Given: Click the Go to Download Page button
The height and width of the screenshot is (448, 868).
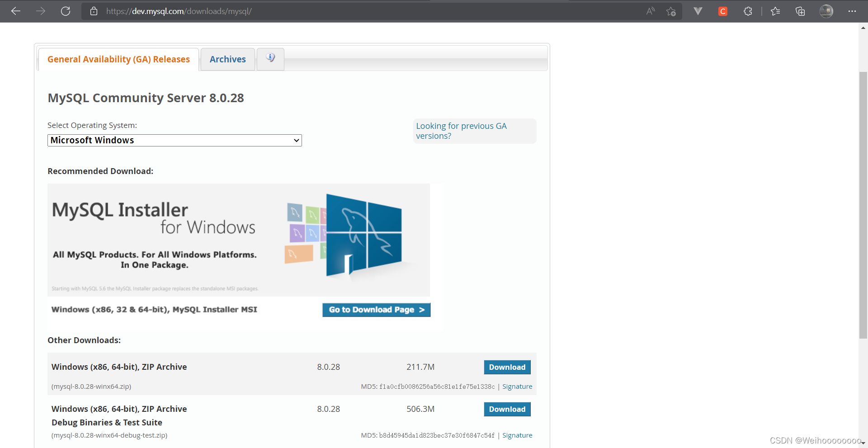Looking at the screenshot, I should click(x=376, y=310).
